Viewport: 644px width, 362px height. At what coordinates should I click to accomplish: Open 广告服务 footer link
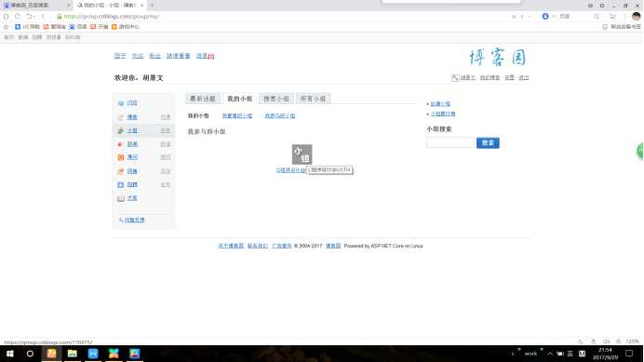click(282, 246)
